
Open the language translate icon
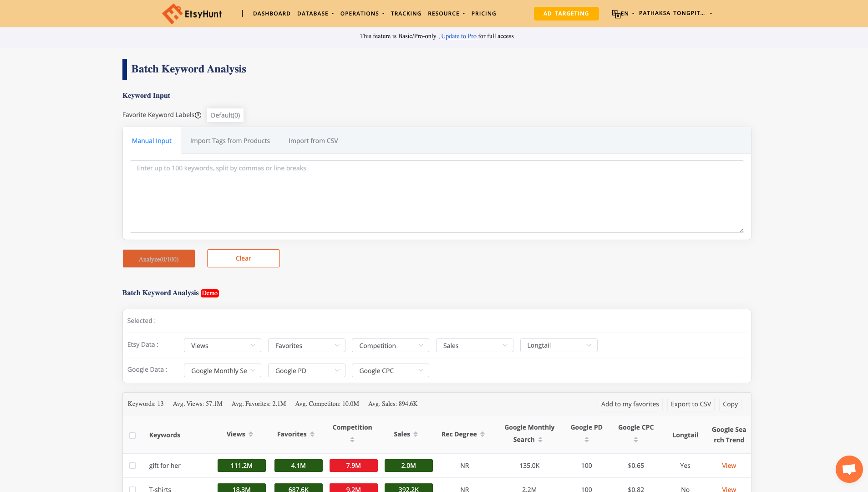pyautogui.click(x=616, y=14)
